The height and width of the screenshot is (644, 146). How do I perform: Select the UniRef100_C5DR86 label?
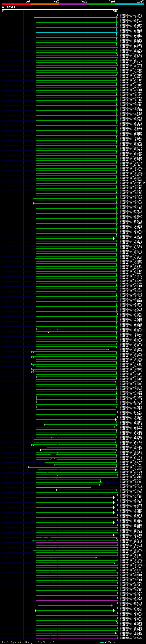coord(131,53)
